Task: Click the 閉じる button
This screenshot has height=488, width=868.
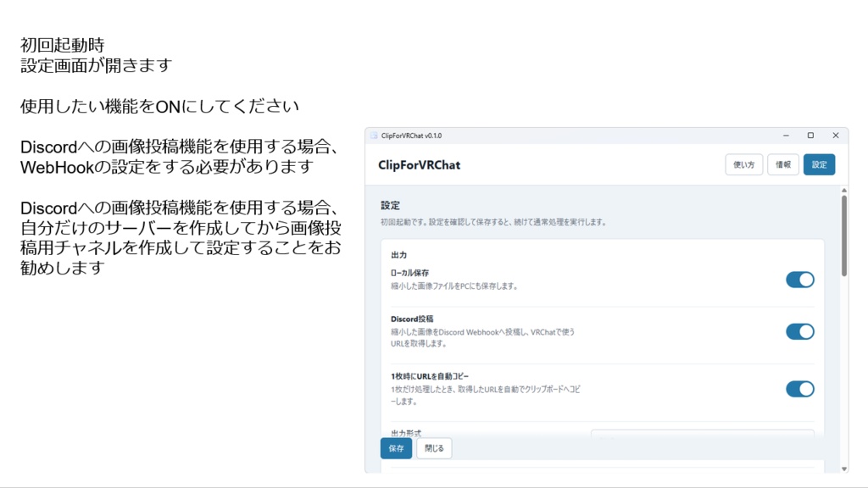Action: [434, 448]
